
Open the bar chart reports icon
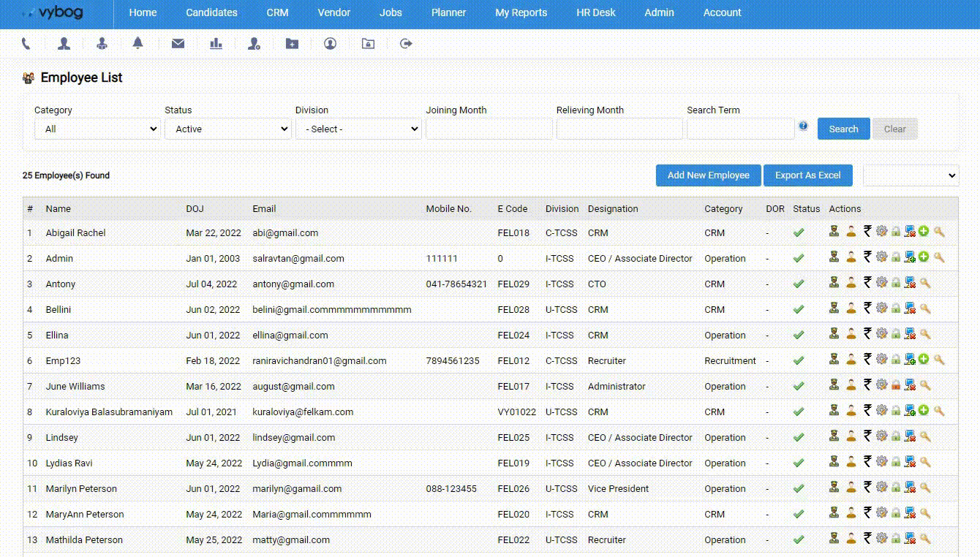[x=216, y=44]
